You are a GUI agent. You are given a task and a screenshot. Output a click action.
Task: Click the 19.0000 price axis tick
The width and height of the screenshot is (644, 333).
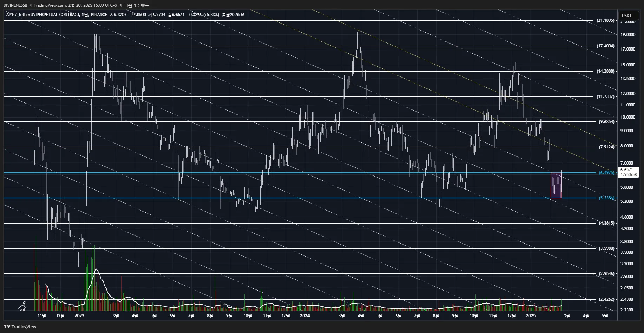point(628,35)
